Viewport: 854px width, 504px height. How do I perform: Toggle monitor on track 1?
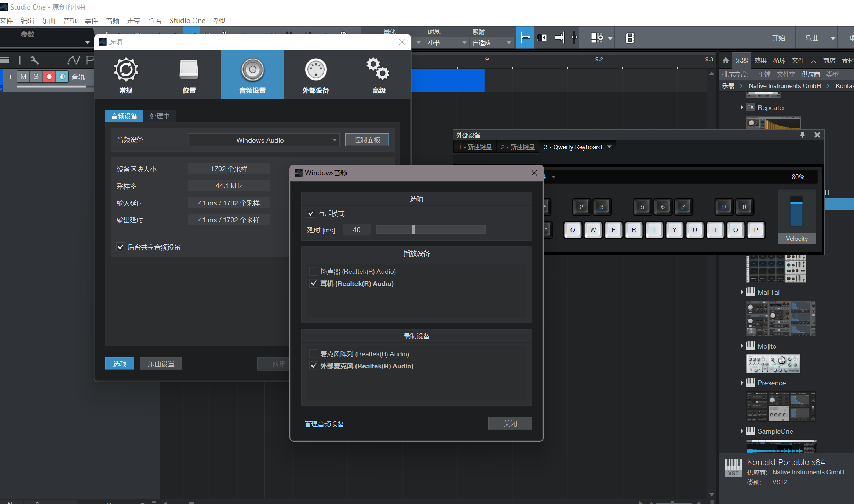pyautogui.click(x=62, y=77)
